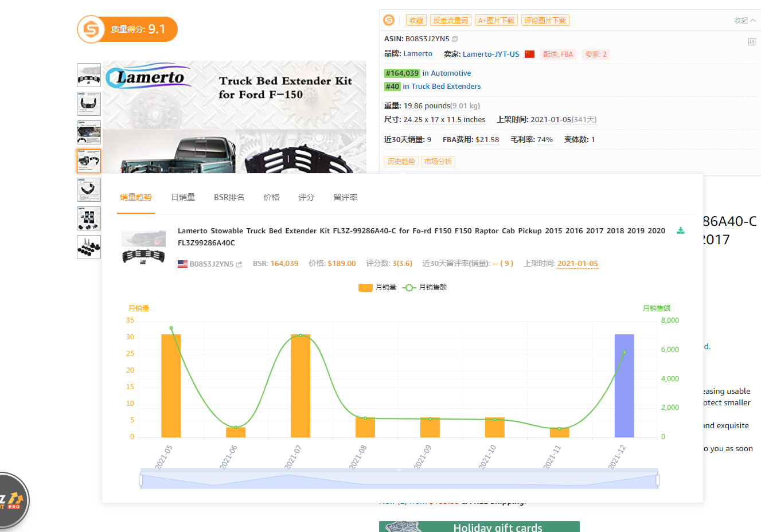Click the 2021-05 orange bar in chart

(171, 386)
